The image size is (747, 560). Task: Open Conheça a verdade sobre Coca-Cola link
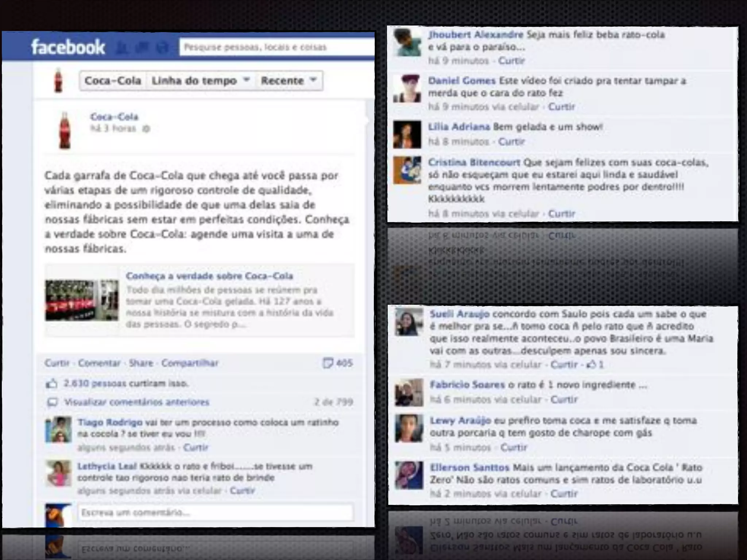[209, 276]
